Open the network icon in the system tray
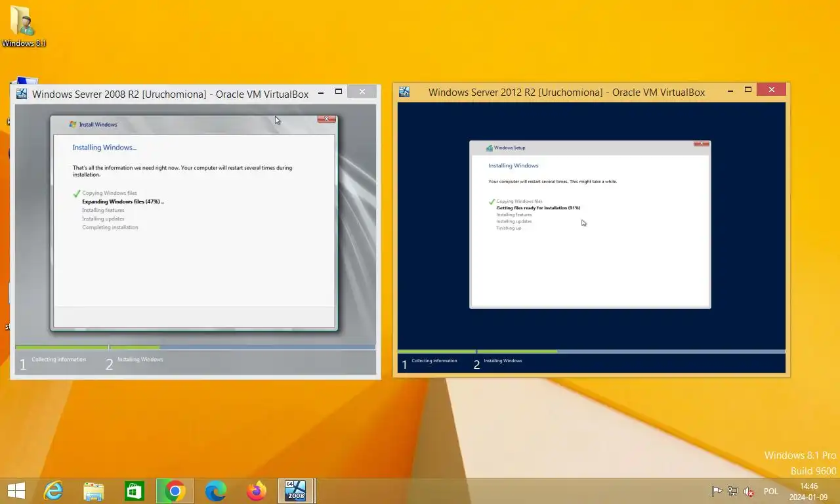The width and height of the screenshot is (840, 504). [x=733, y=491]
